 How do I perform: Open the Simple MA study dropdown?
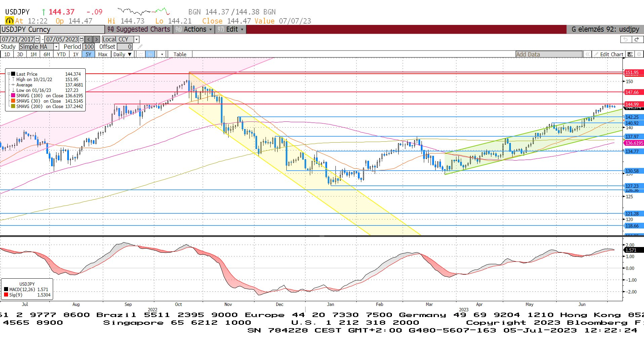(x=56, y=47)
